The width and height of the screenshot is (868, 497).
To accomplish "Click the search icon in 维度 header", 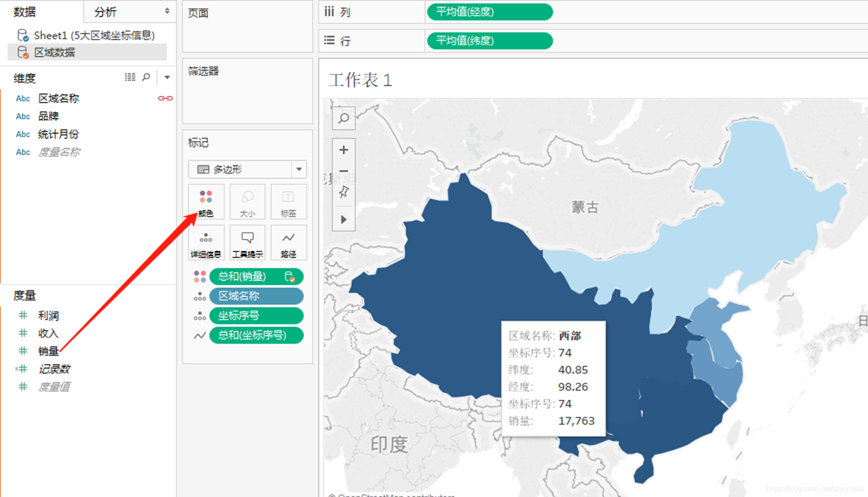I will [x=146, y=77].
